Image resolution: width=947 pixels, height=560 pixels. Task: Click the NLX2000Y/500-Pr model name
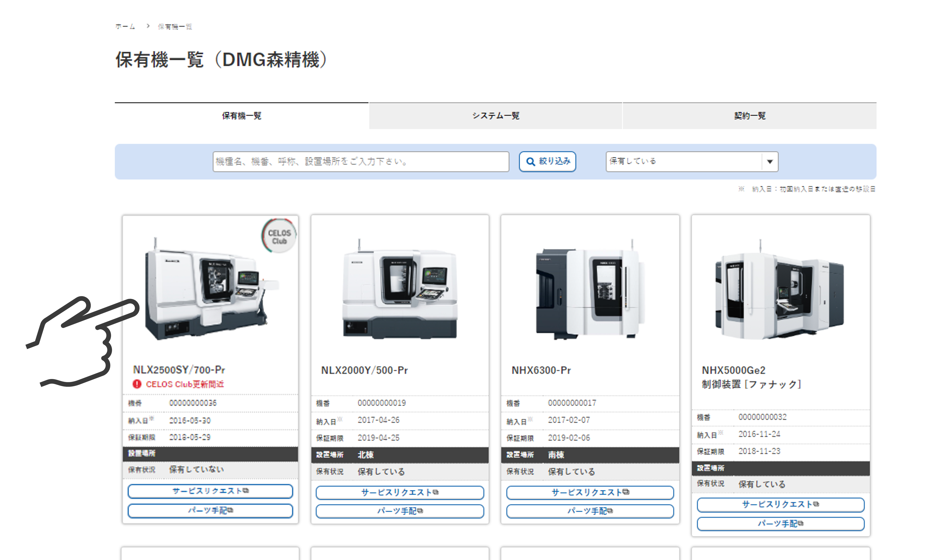pyautogui.click(x=364, y=371)
